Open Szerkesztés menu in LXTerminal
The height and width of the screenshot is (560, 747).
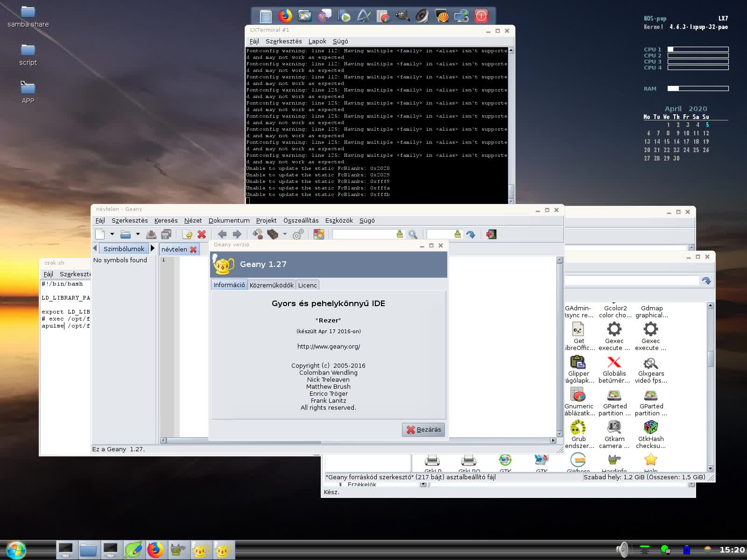click(x=283, y=42)
